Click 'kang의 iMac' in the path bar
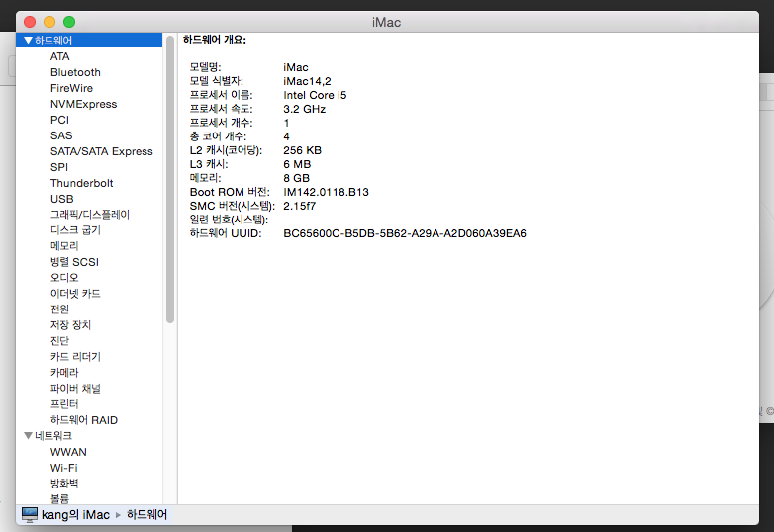This screenshot has width=774, height=532. click(75, 515)
